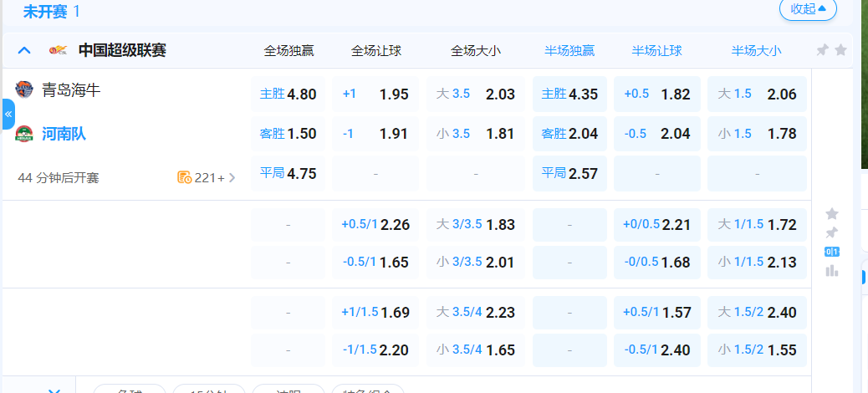This screenshot has width=868, height=393.
Task: Click the 青岛海牛 team logo
Action: tap(24, 89)
